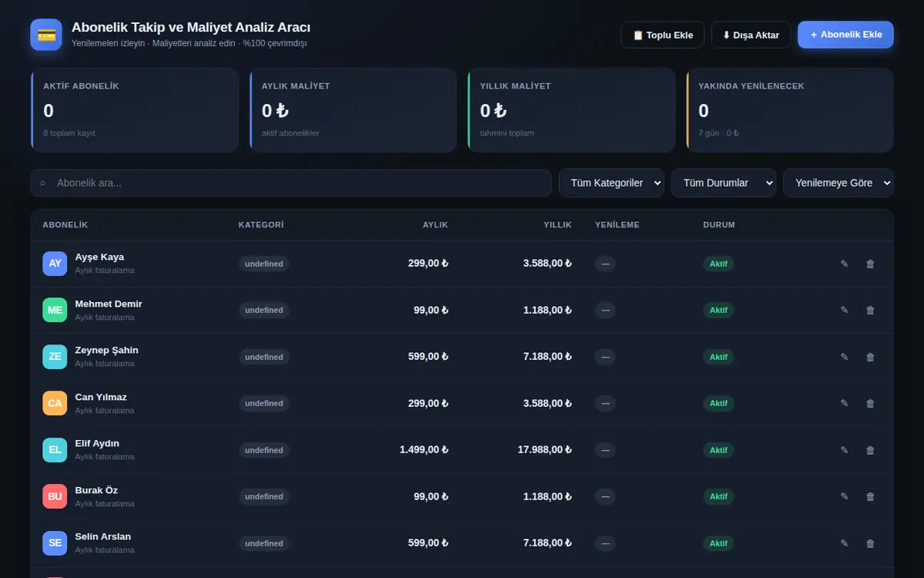The width and height of the screenshot is (924, 578).
Task: Click the Can Yılmaz name
Action: point(101,397)
